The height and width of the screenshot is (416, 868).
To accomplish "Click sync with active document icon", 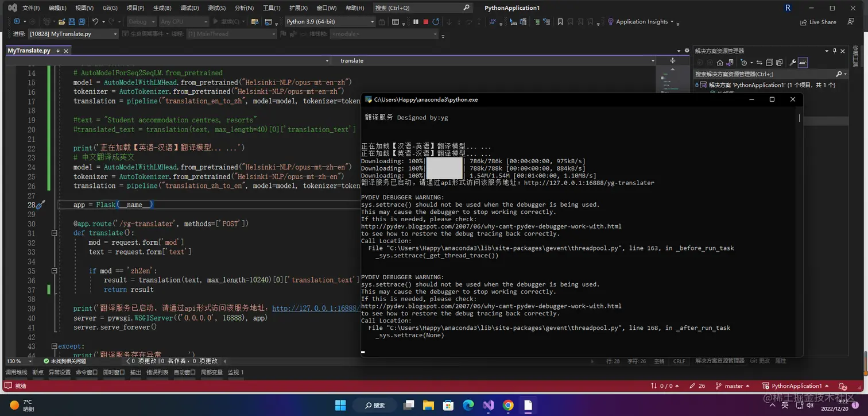I will click(759, 63).
